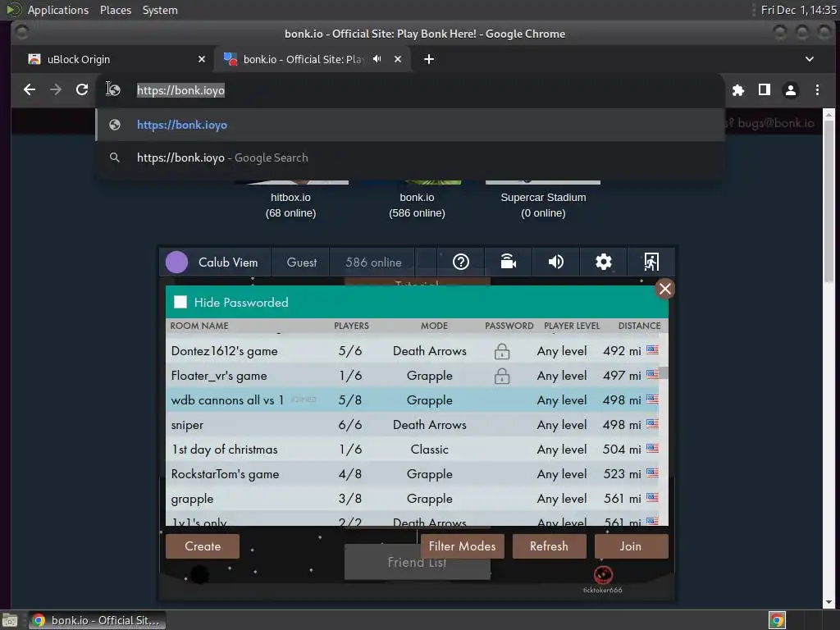Open the System menu
Viewport: 840px width, 630px height.
tap(160, 10)
